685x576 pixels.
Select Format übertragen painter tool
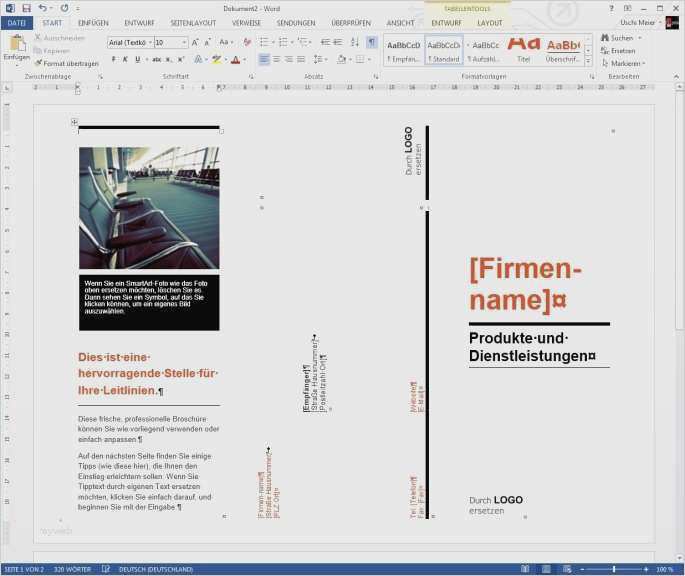tap(67, 63)
